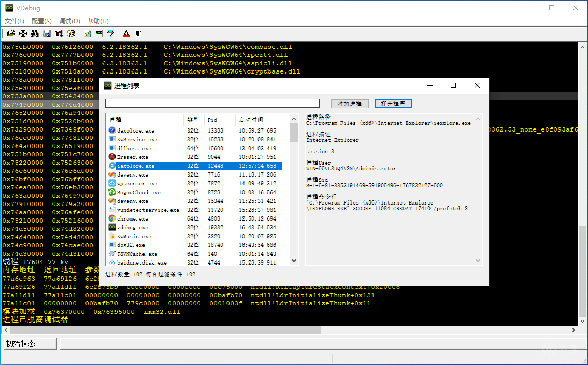The image size is (588, 365).
Task: Click the open folder toolbar icon
Action: click(x=11, y=33)
